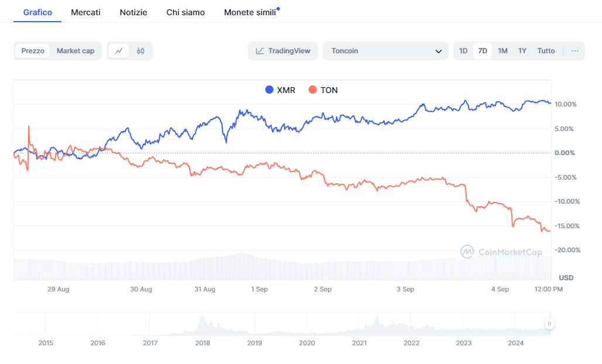Click the 31 Aug axis label
602x364 pixels.
[x=204, y=289]
